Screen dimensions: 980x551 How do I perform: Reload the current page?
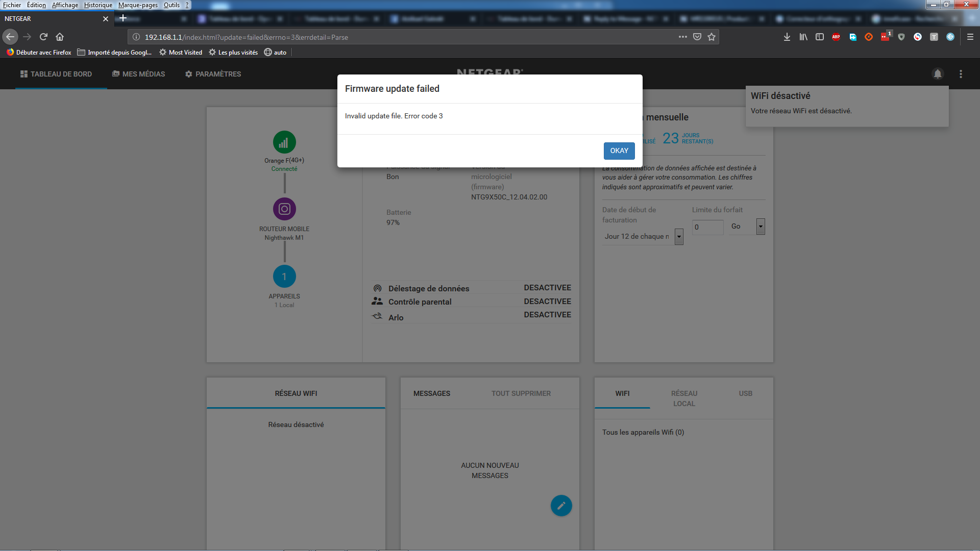click(x=43, y=37)
